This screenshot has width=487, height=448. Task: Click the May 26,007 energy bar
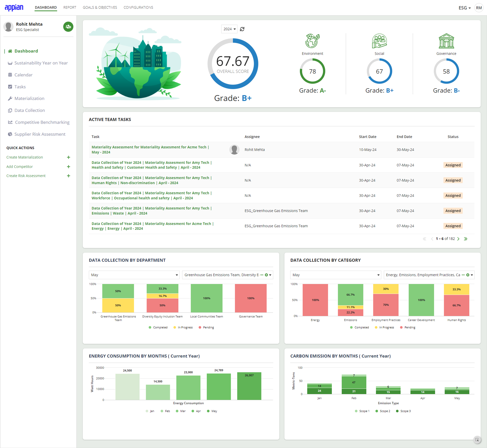(x=249, y=386)
